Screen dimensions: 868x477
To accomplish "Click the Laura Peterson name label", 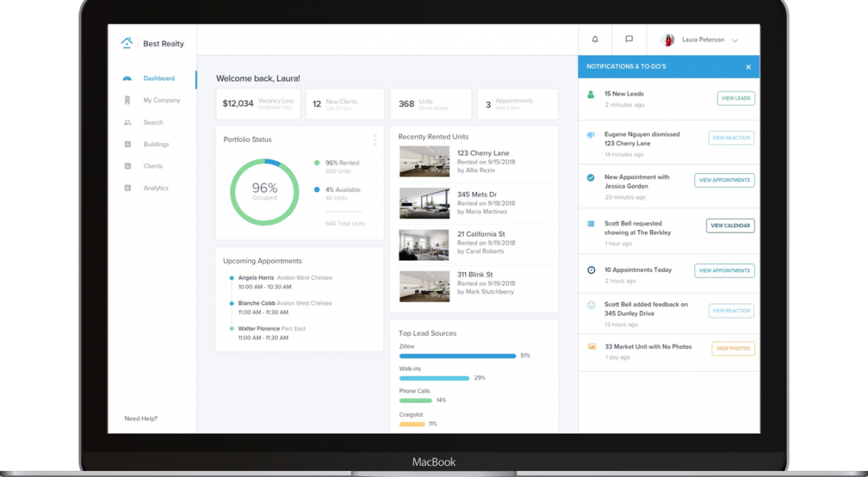I will 703,40.
